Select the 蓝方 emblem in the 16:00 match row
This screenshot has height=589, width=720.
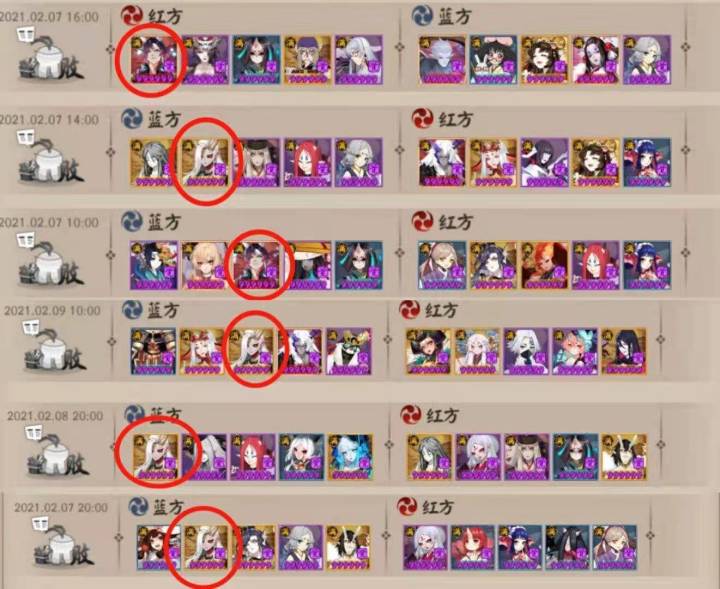tap(422, 16)
